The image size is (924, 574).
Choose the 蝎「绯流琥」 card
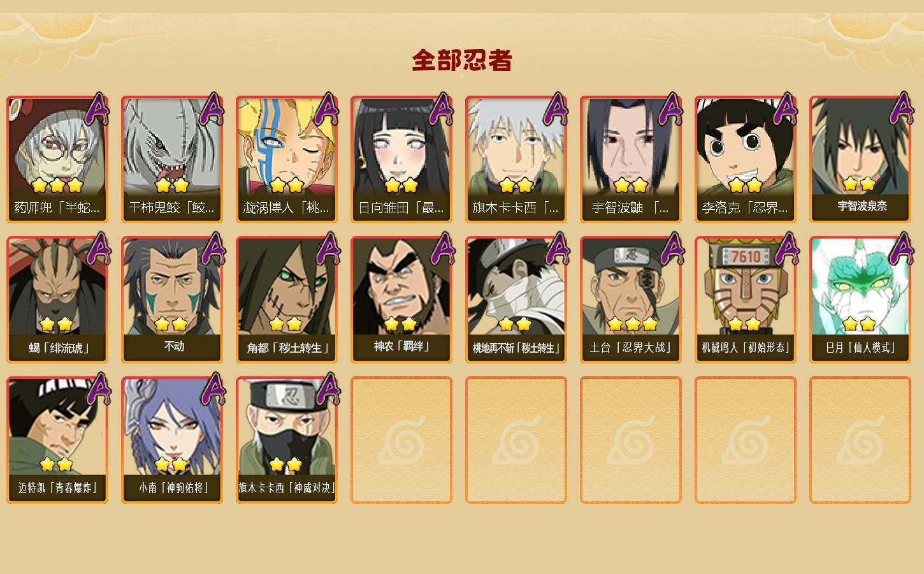tap(57, 300)
